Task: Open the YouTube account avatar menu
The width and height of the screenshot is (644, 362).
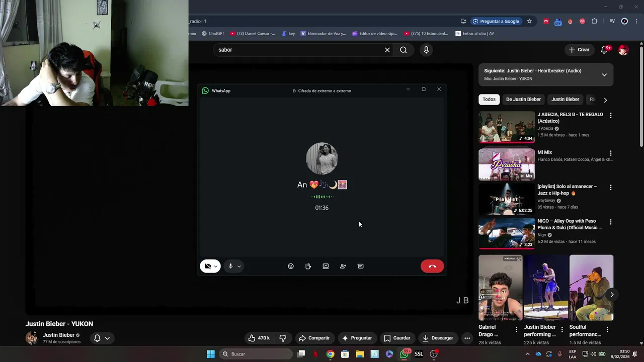Action: click(623, 50)
